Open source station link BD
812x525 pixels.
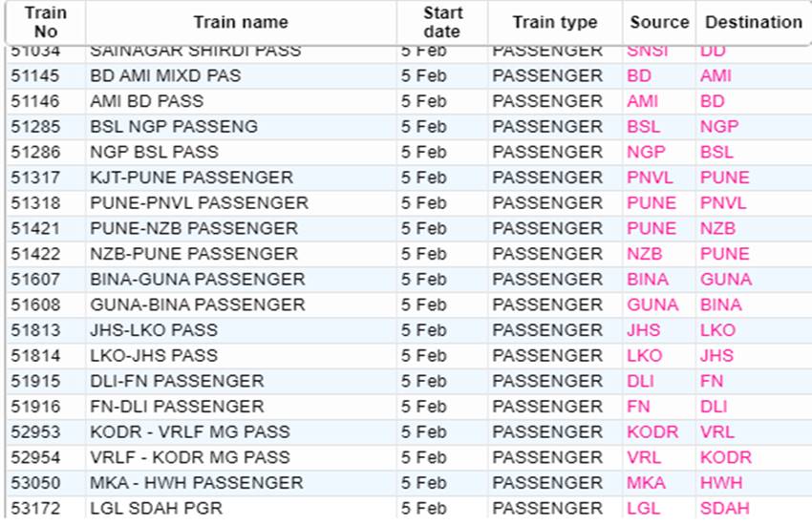pyautogui.click(x=638, y=76)
